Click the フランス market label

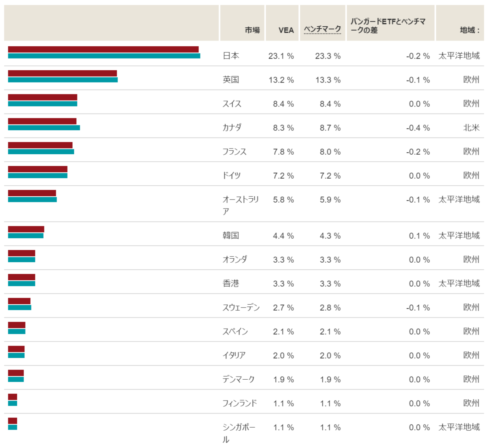tap(234, 152)
